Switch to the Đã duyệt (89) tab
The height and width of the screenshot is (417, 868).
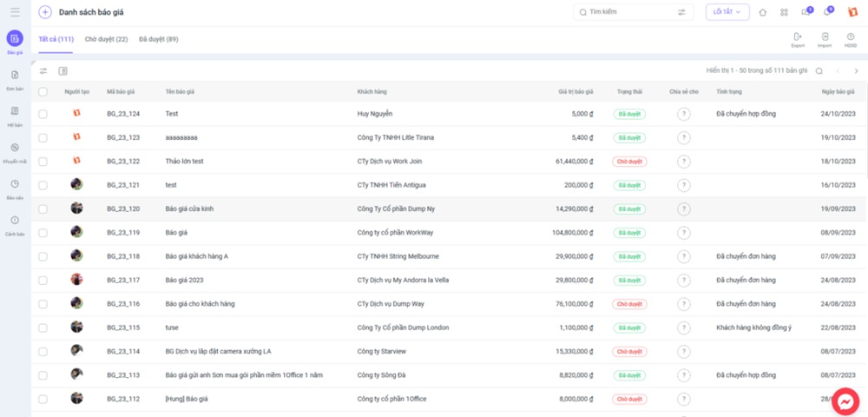pyautogui.click(x=159, y=39)
